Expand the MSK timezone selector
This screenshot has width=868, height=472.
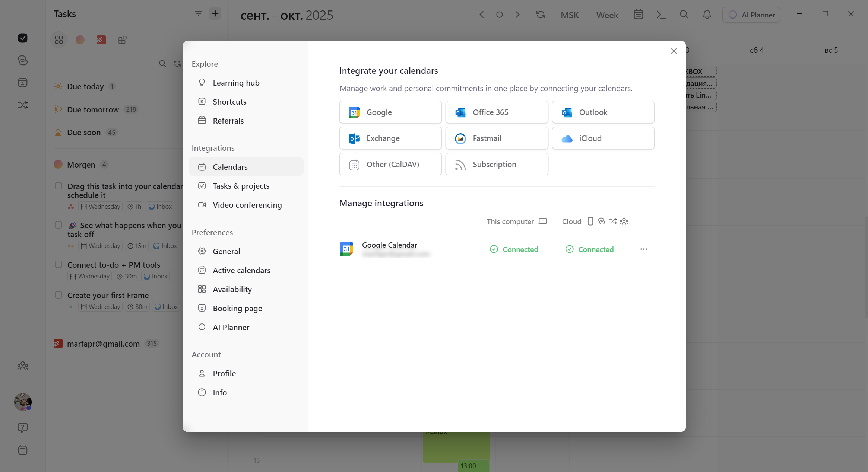(x=570, y=15)
